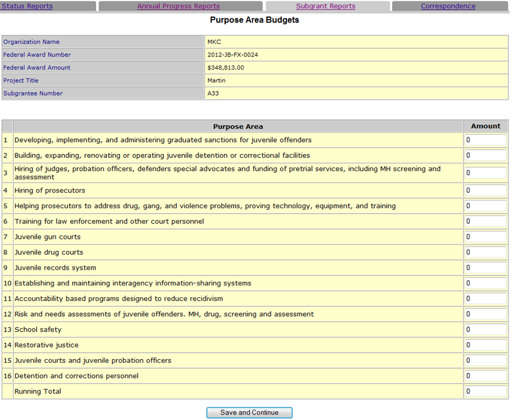Go to the Correspondence tab

[x=448, y=6]
